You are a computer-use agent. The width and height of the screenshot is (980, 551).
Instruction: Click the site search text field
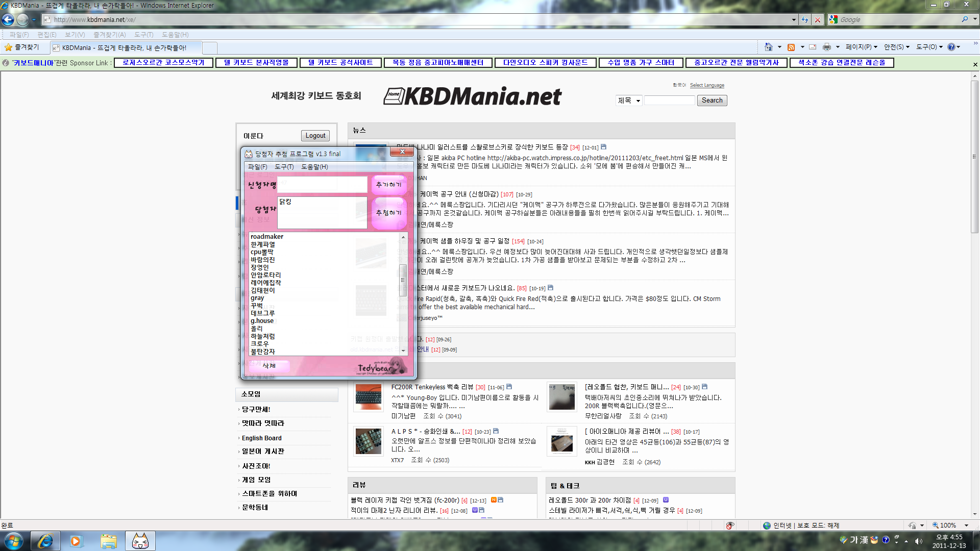(x=669, y=101)
